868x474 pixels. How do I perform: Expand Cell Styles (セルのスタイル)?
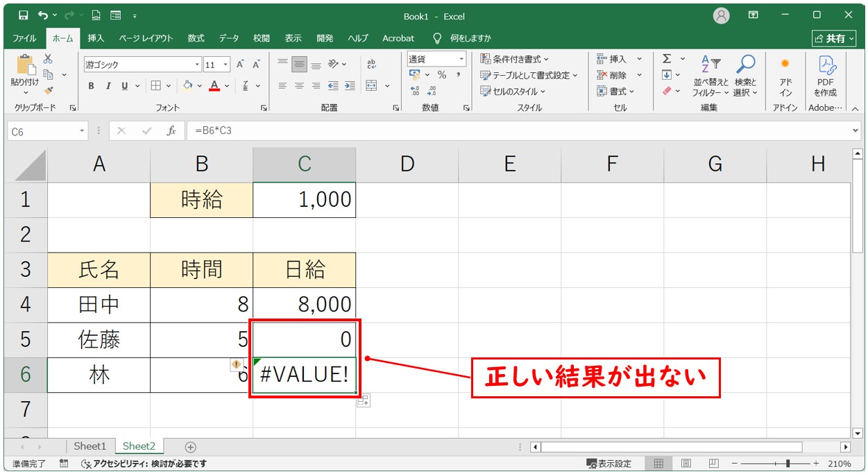513,91
